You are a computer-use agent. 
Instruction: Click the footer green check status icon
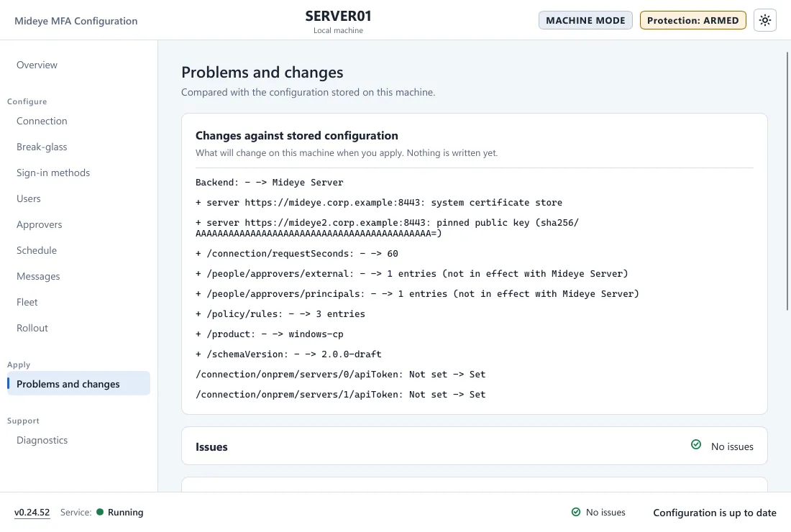point(575,512)
